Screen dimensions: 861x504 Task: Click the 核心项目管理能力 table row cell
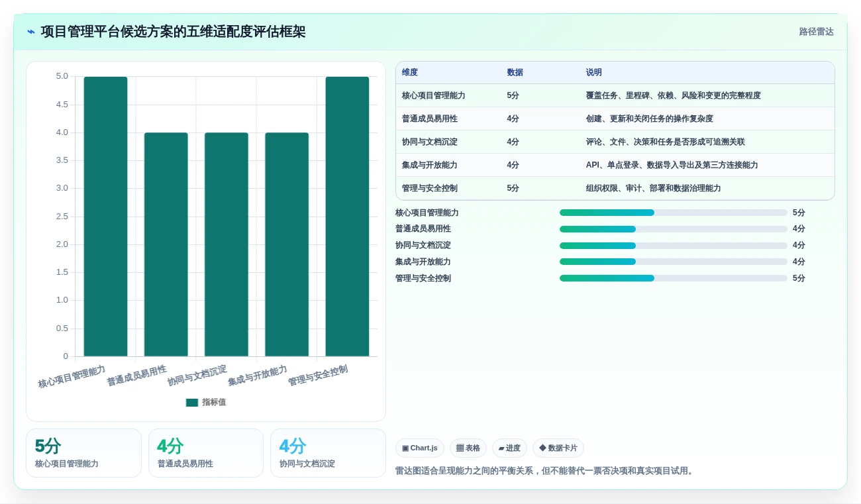pyautogui.click(x=434, y=95)
